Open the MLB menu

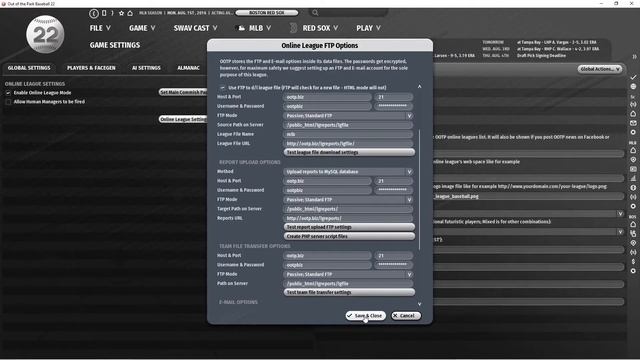coord(254,28)
